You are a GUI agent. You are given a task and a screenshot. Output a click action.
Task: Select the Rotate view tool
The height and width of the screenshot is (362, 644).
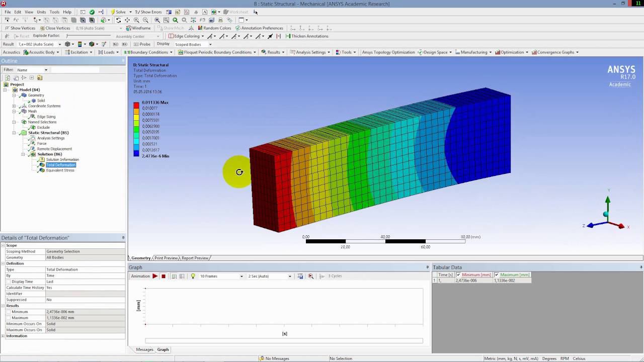[118, 20]
